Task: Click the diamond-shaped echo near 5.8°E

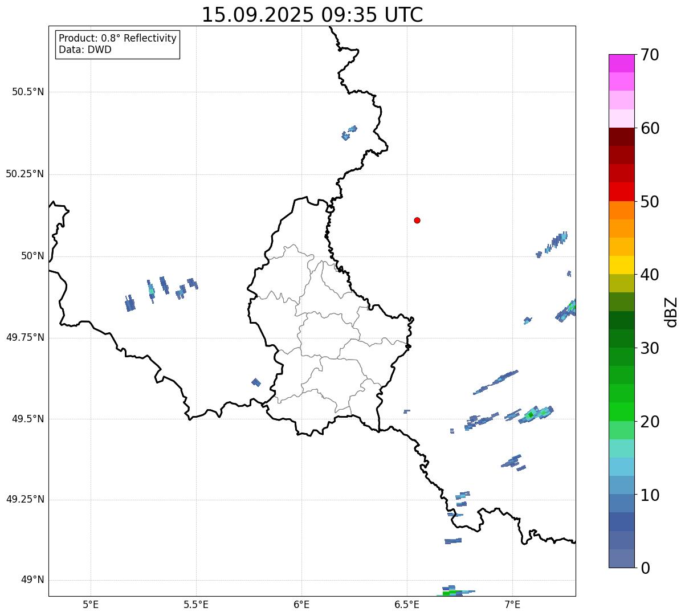Action: [x=256, y=382]
